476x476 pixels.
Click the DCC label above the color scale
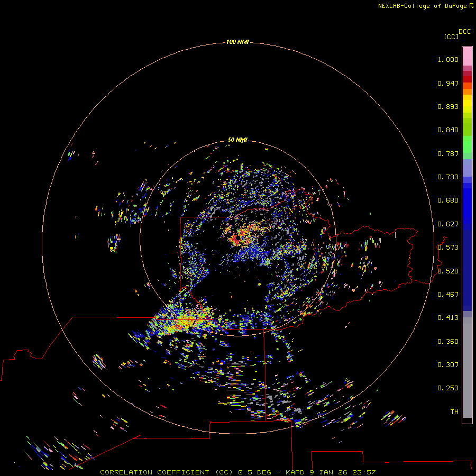point(464,32)
